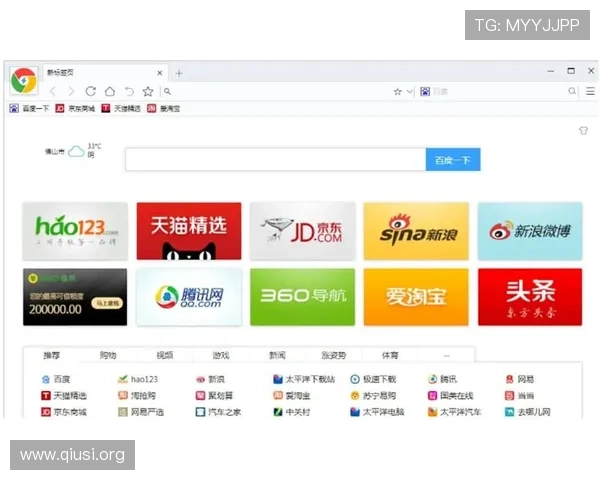Open the 360导航 green tile

click(x=303, y=297)
